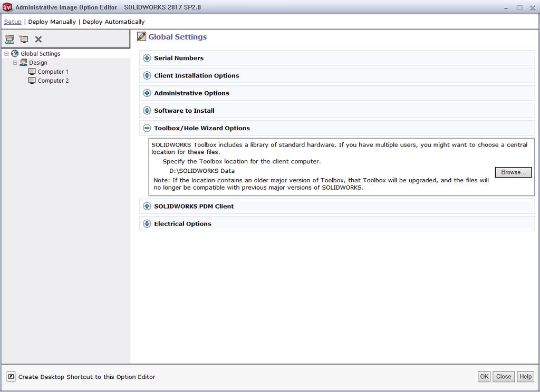540x392 pixels.
Task: Expand the Client Installation Options section
Action: (x=147, y=75)
